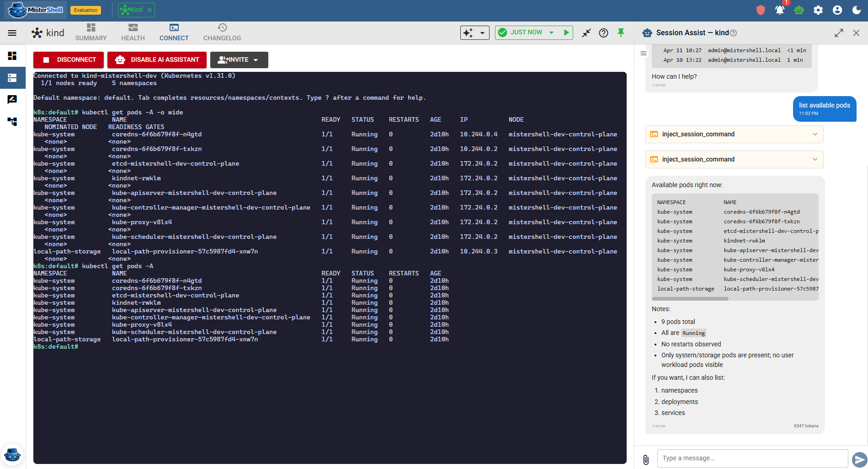
Task: Switch to the SUMMARY tab
Action: pyautogui.click(x=91, y=33)
